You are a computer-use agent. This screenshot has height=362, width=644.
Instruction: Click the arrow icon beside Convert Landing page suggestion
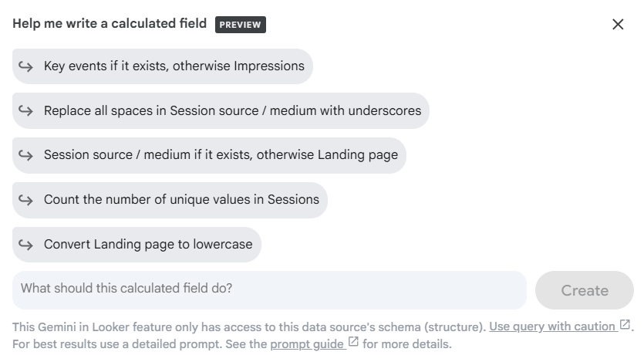coord(26,245)
